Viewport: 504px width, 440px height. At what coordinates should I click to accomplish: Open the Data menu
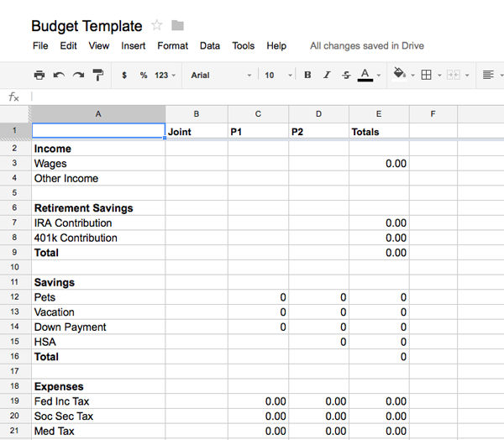[x=209, y=46]
